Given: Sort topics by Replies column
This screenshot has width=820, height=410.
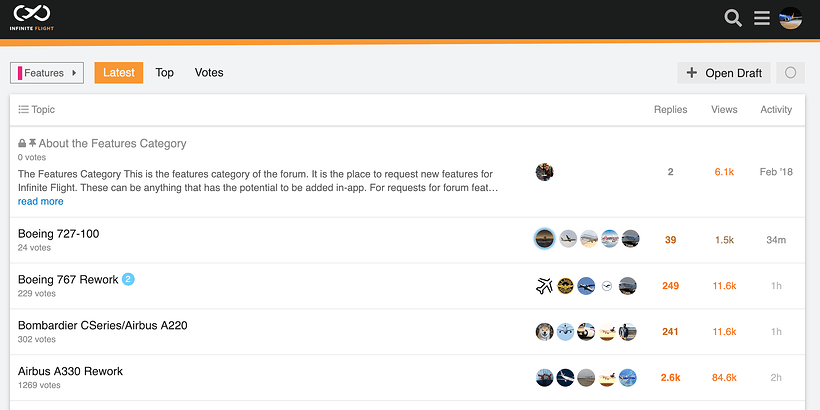Looking at the screenshot, I should [670, 110].
